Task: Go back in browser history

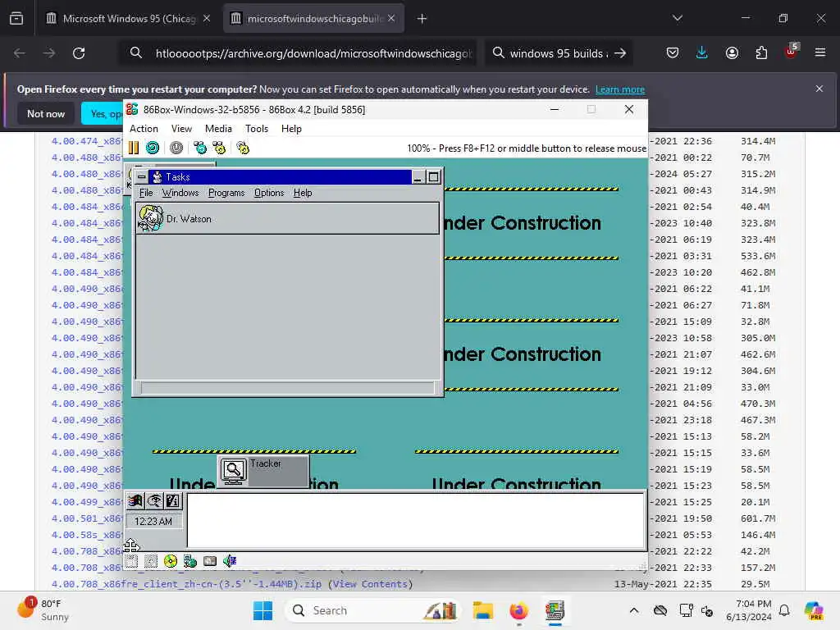Action: [x=20, y=53]
